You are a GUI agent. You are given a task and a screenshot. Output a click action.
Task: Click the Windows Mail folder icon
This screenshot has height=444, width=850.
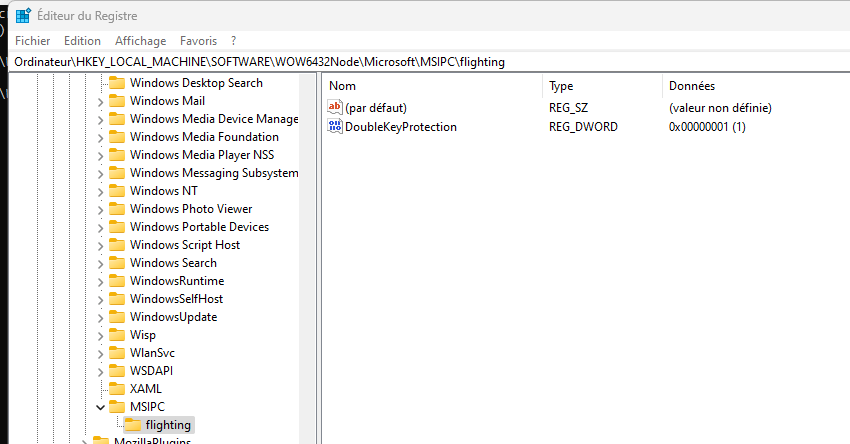(x=117, y=101)
